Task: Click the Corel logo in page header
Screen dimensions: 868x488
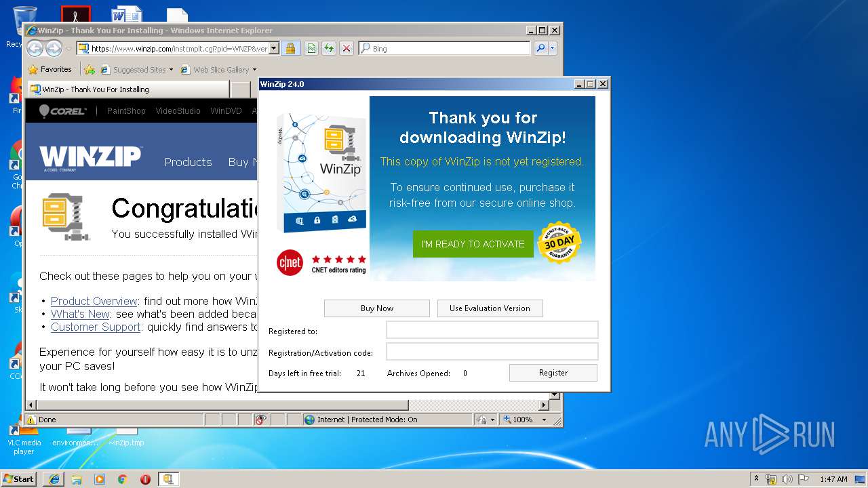Action: point(62,110)
